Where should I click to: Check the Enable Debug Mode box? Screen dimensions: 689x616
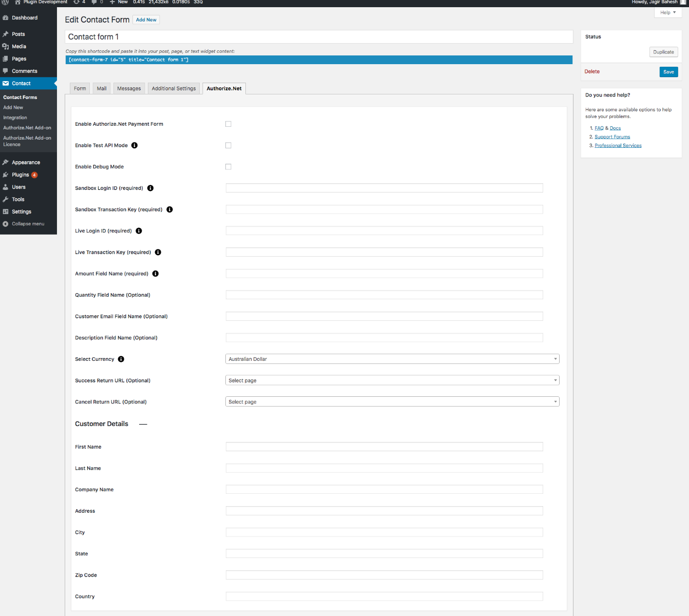pyautogui.click(x=228, y=167)
